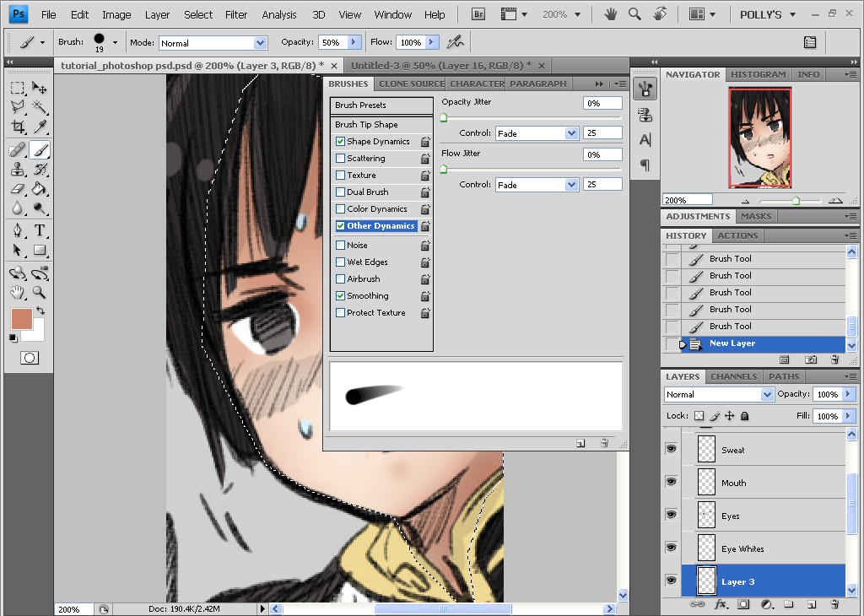The width and height of the screenshot is (864, 616).
Task: Open the brush Mode dropdown
Action: (261, 43)
